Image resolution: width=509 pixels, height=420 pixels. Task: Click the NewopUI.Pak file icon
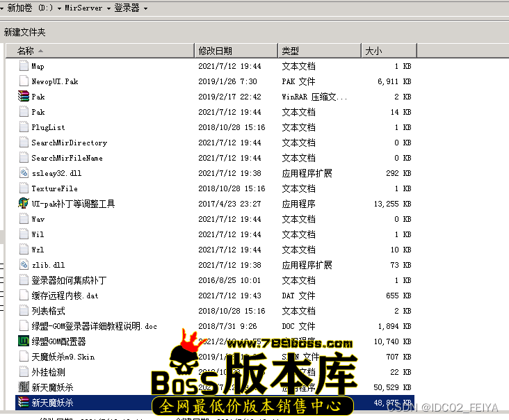23,81
